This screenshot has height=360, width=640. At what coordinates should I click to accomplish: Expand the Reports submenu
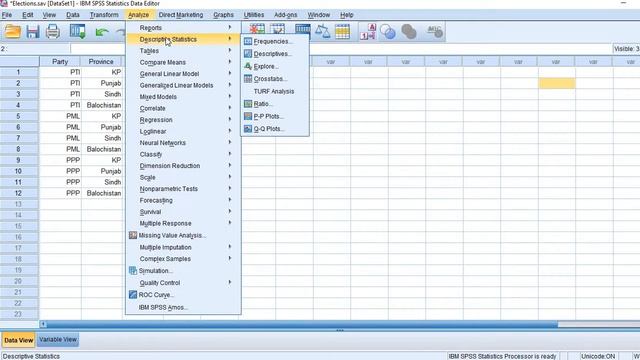pos(183,28)
